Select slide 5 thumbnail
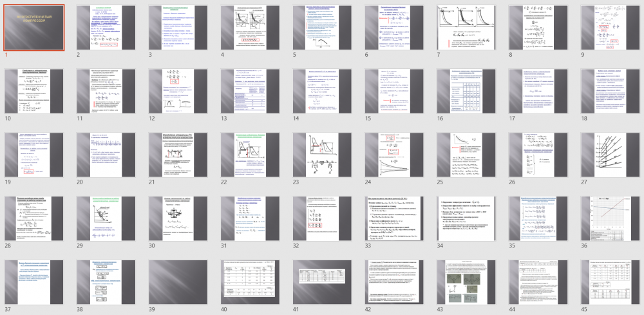Viewport: 644px width, 315px height. [x=323, y=28]
